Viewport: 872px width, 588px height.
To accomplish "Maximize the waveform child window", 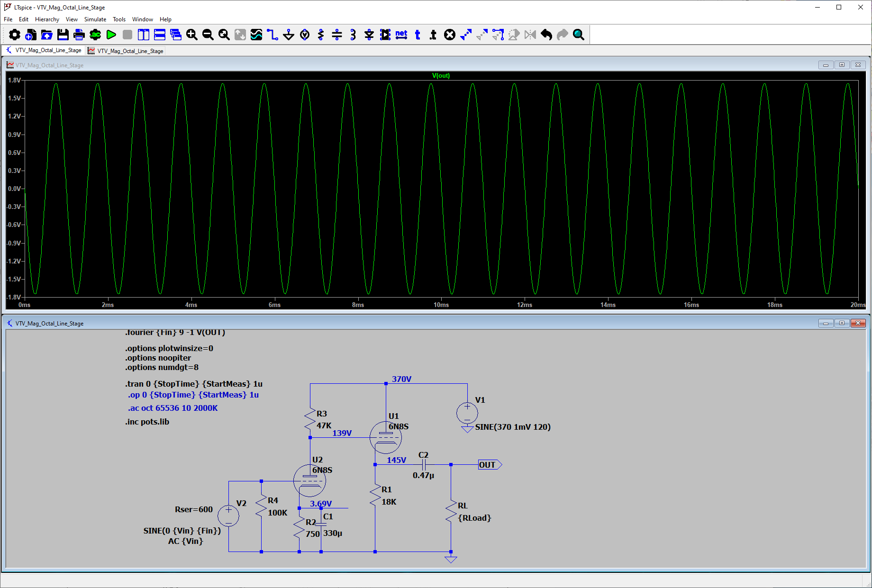I will pos(842,65).
